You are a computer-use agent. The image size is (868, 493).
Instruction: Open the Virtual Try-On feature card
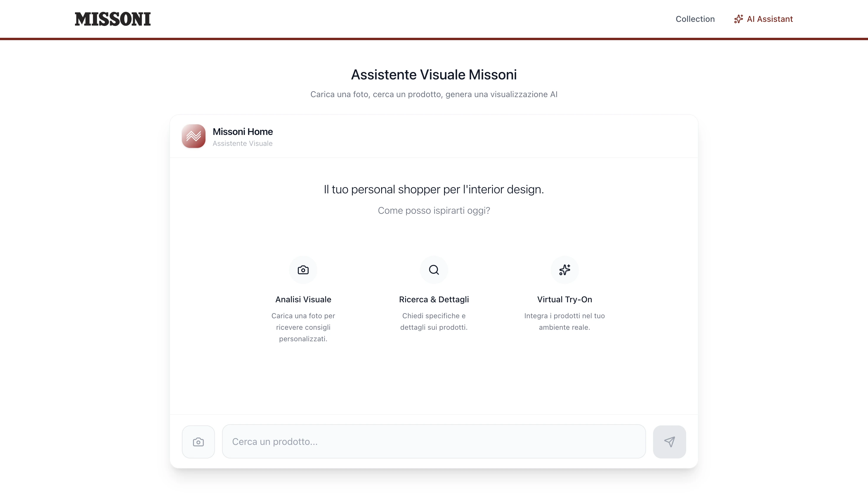pos(564,300)
